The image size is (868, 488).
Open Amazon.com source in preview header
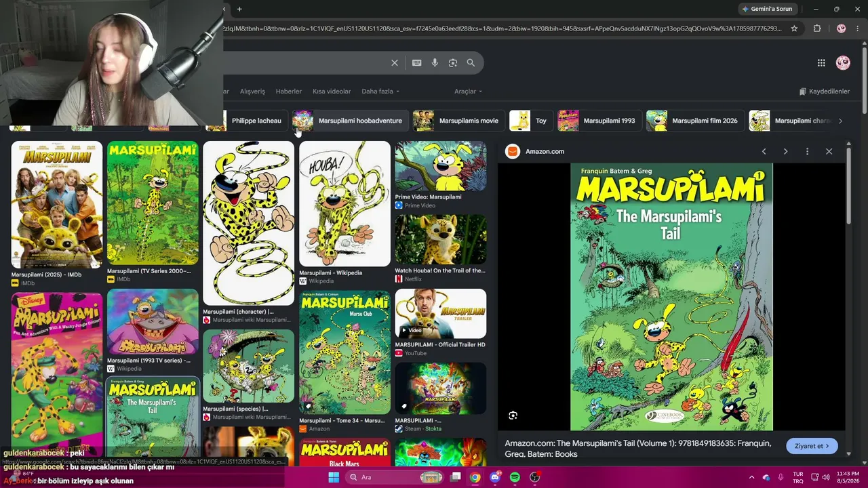pos(535,151)
